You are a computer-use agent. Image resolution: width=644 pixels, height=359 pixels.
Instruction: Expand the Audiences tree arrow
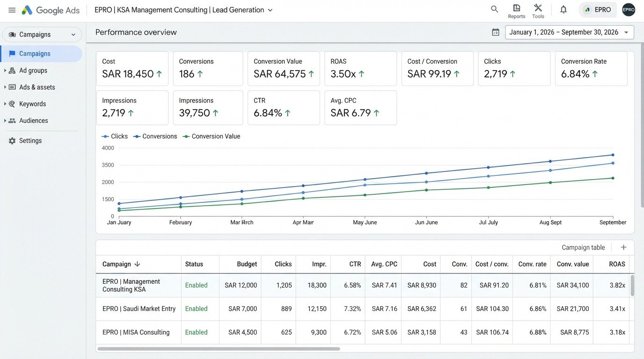pos(5,121)
